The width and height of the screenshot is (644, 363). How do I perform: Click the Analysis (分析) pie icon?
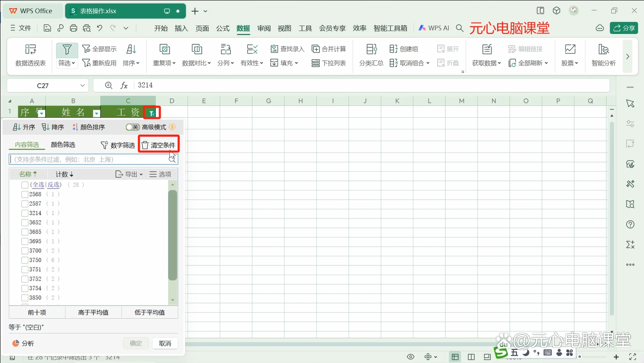[16, 343]
